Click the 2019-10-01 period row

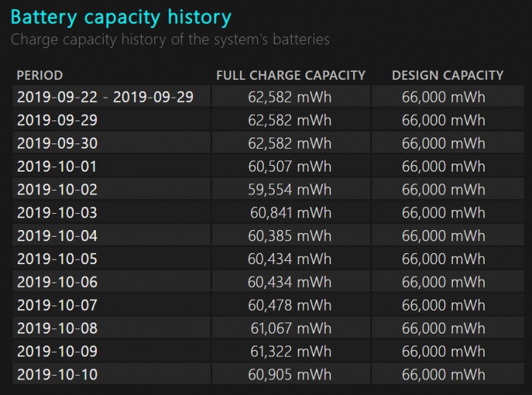(57, 166)
